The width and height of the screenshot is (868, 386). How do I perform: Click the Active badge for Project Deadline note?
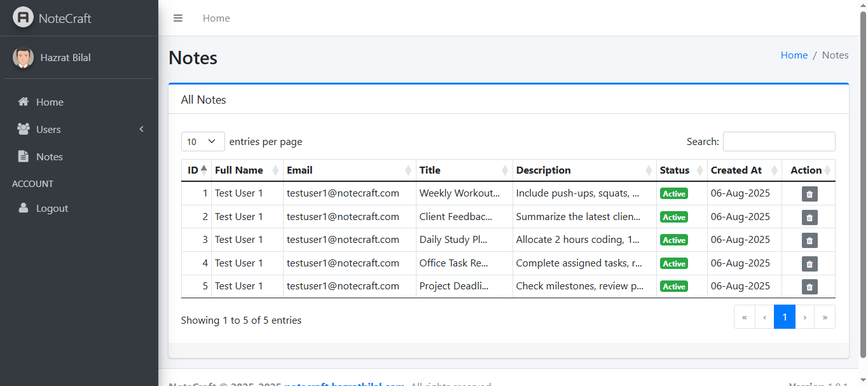click(674, 287)
